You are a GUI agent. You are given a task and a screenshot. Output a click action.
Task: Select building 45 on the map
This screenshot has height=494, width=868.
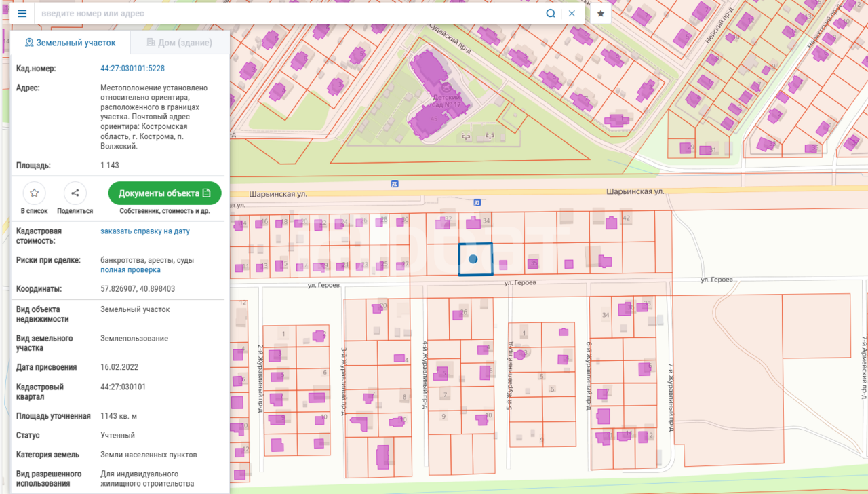[431, 121]
